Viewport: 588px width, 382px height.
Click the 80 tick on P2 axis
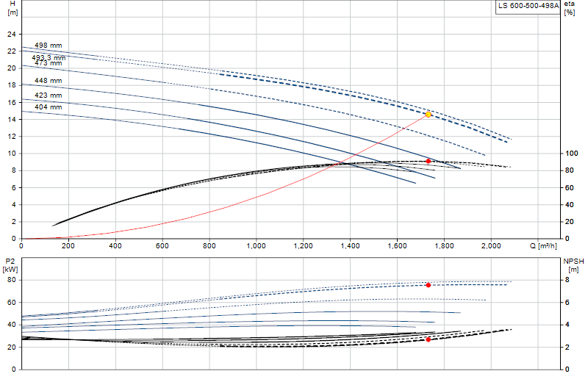pos(12,280)
